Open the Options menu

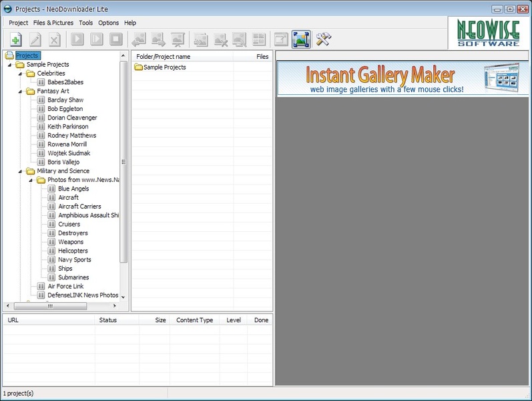click(109, 23)
